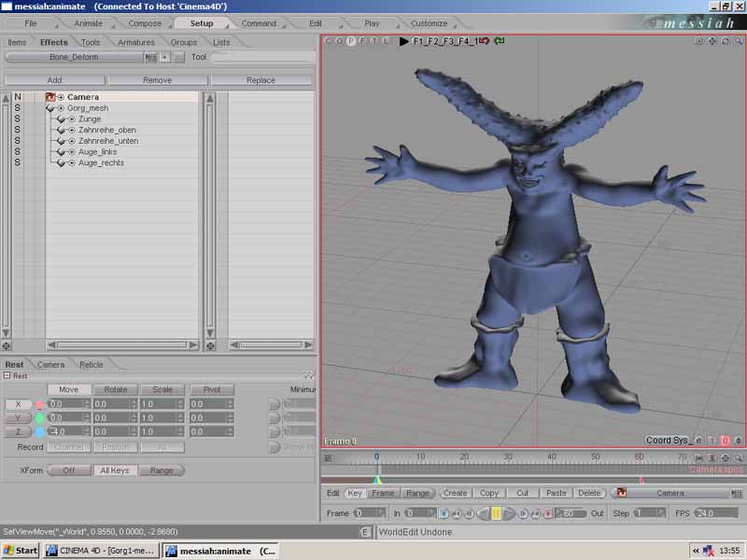Screen dimensions: 747x560
Task: Open the Bone_Deform effect dropdown
Action: pyautogui.click(x=74, y=57)
